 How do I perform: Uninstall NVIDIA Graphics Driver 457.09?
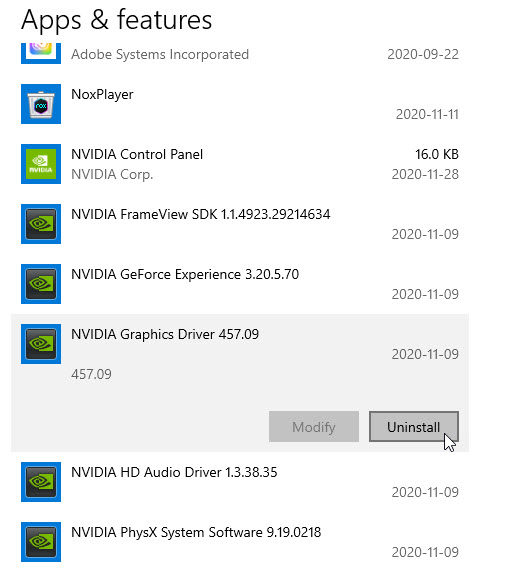414,427
